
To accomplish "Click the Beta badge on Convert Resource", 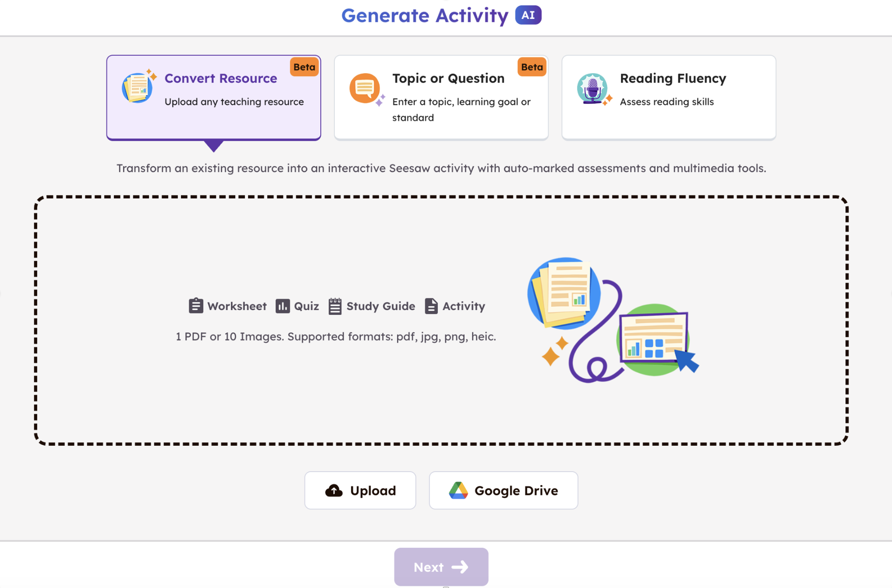I will [304, 67].
